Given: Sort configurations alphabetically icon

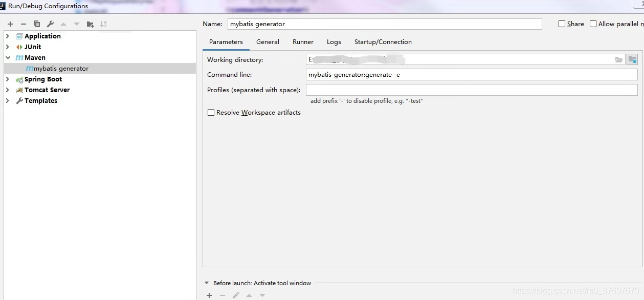Looking at the screenshot, I should [103, 24].
